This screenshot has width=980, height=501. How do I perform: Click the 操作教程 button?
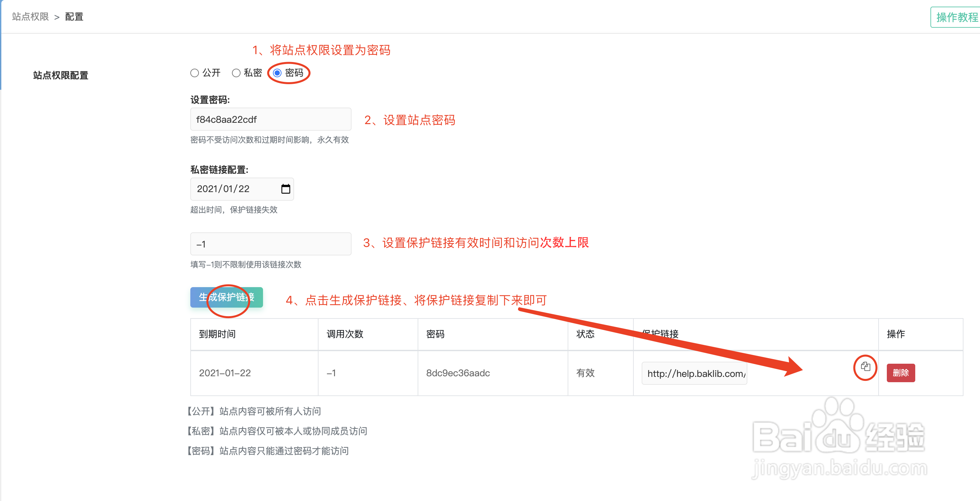point(955,17)
